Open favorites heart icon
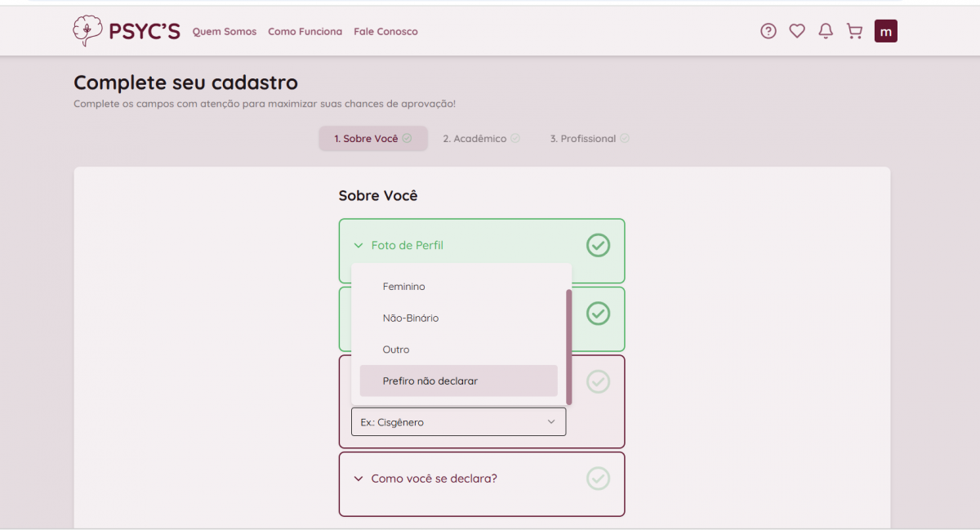The width and height of the screenshot is (980, 530). pyautogui.click(x=797, y=32)
